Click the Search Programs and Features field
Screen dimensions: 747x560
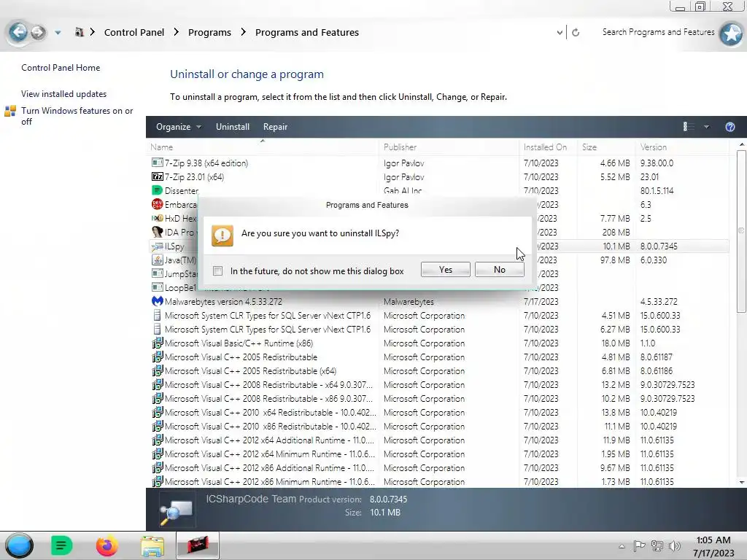click(658, 32)
